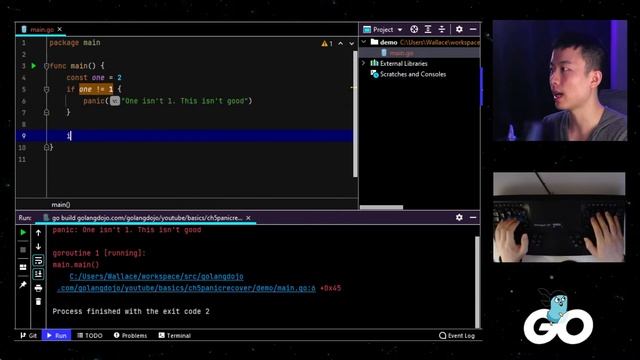Hide the Project tool window
This screenshot has height=360, width=640.
[473, 29]
